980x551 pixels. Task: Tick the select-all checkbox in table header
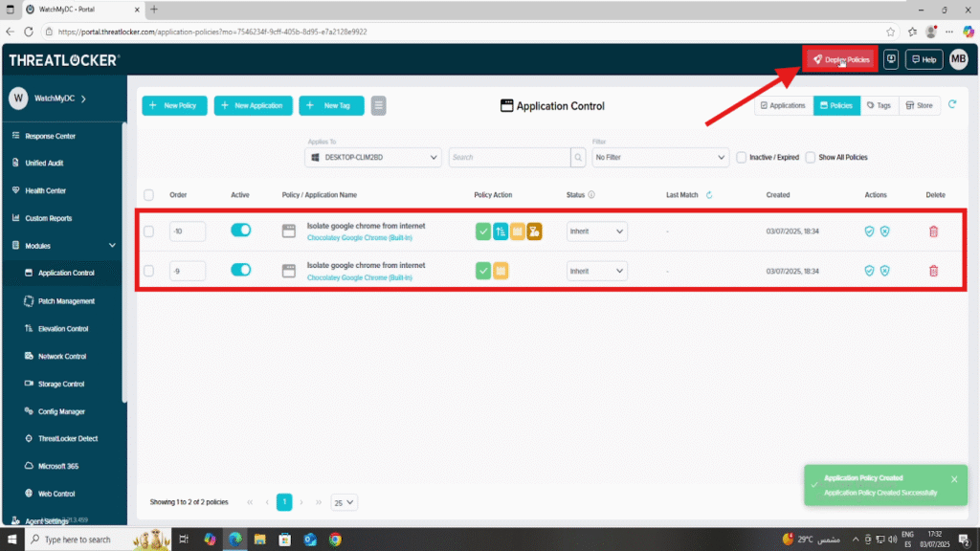point(148,195)
